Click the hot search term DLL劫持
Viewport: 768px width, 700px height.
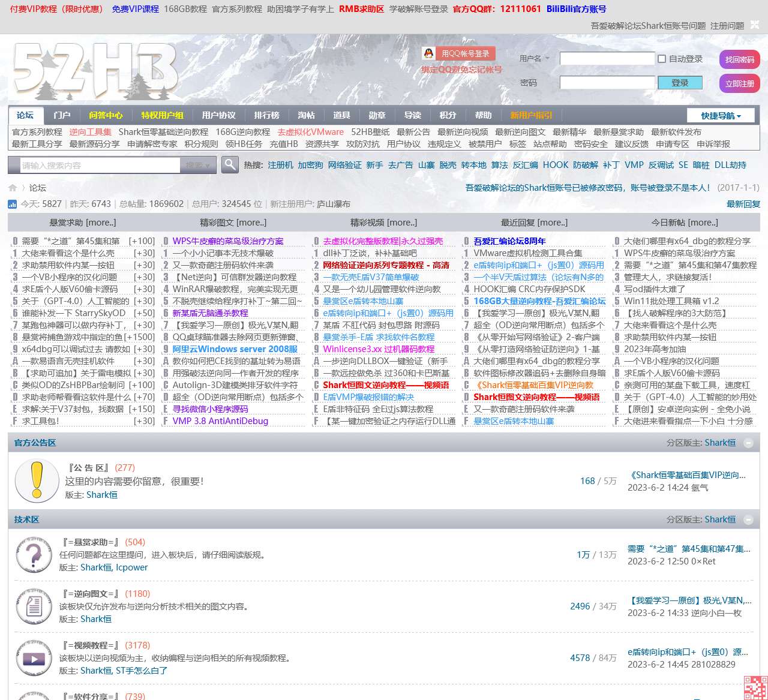tap(730, 165)
